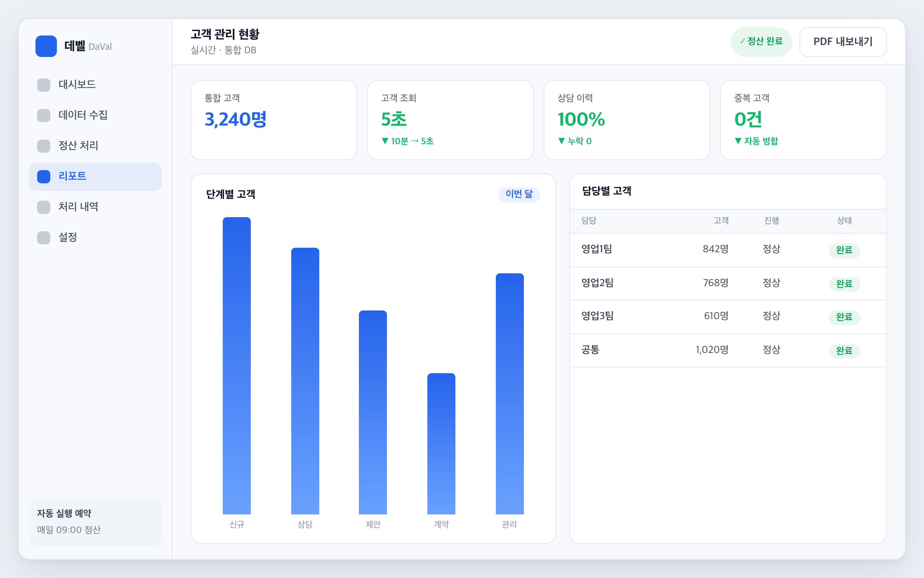Select the 신규 bar in chart

click(x=237, y=366)
